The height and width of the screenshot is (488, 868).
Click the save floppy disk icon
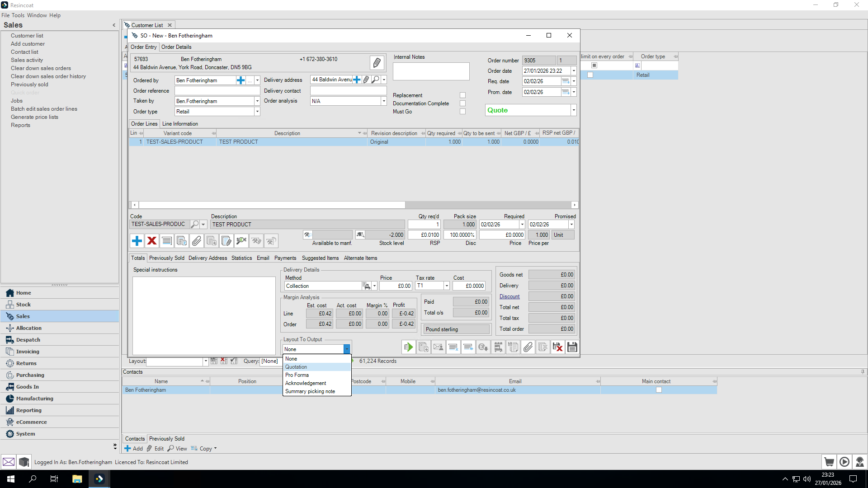[x=572, y=347]
